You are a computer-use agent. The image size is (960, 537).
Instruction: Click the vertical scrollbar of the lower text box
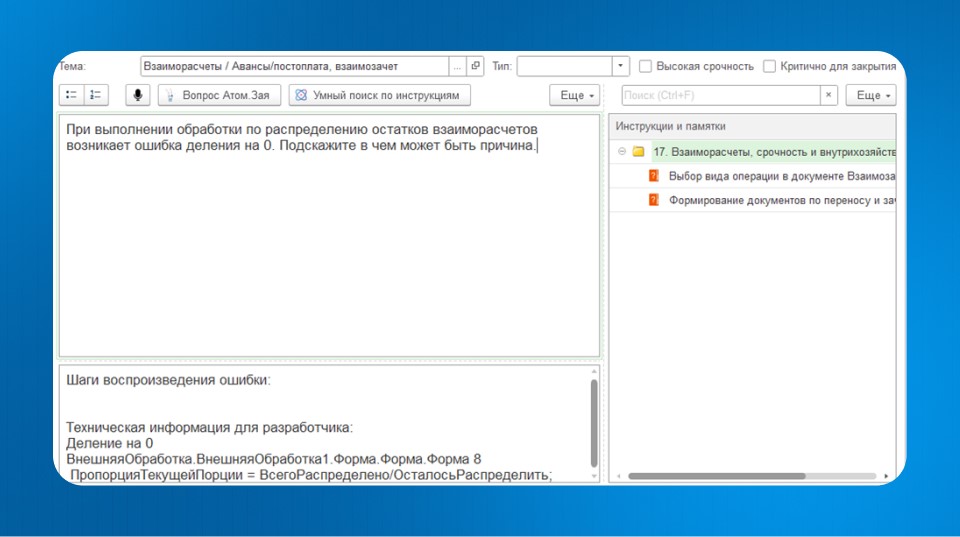click(x=594, y=422)
